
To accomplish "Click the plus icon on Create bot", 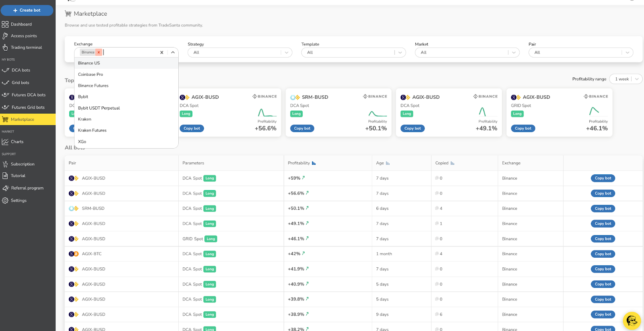I will tap(15, 10).
